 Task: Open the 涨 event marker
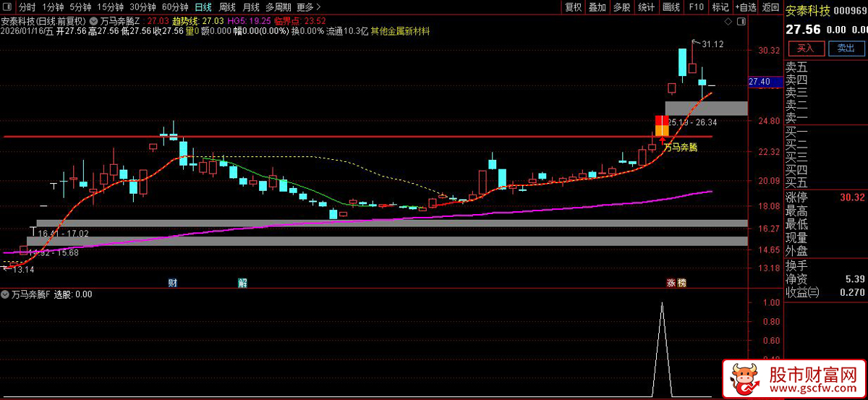[671, 282]
